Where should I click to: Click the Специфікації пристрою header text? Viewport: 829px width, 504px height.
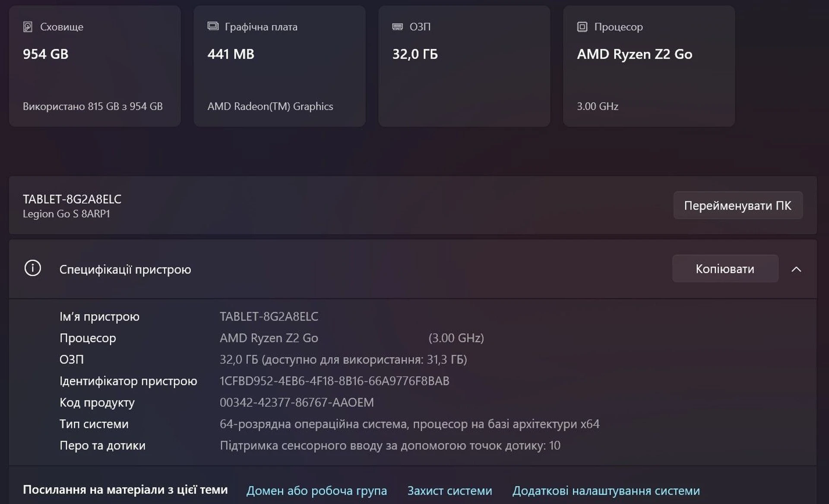(125, 269)
